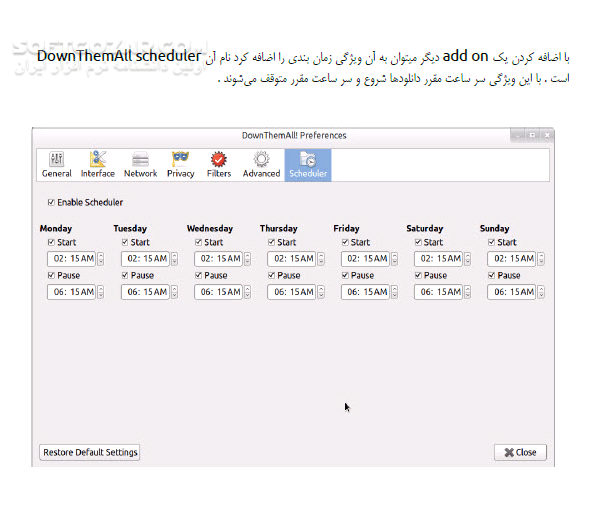Click Monday start time spinner arrows
This screenshot has height=510, width=600.
tap(101, 259)
